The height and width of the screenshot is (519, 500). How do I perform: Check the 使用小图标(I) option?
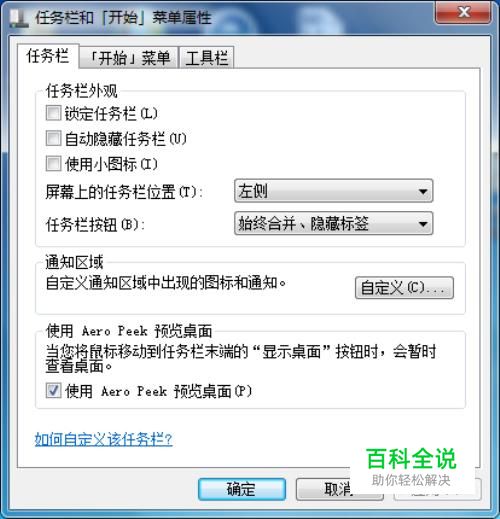click(53, 164)
